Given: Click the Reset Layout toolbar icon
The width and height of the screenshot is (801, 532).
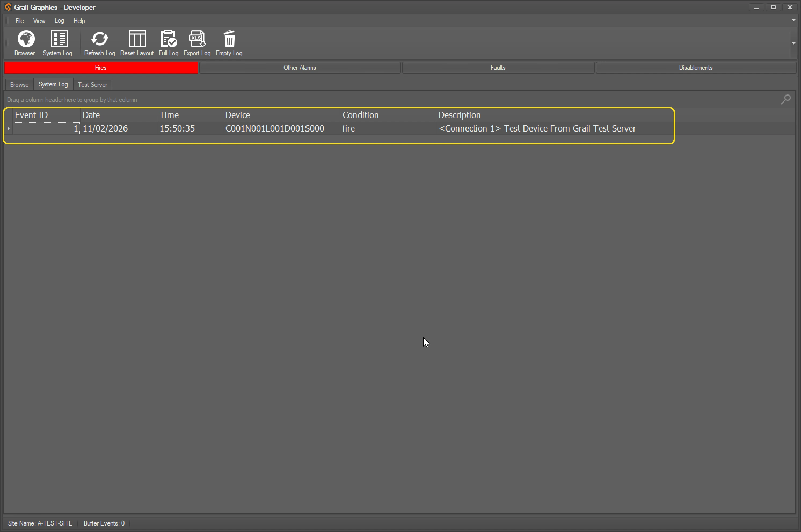Looking at the screenshot, I should (x=137, y=39).
